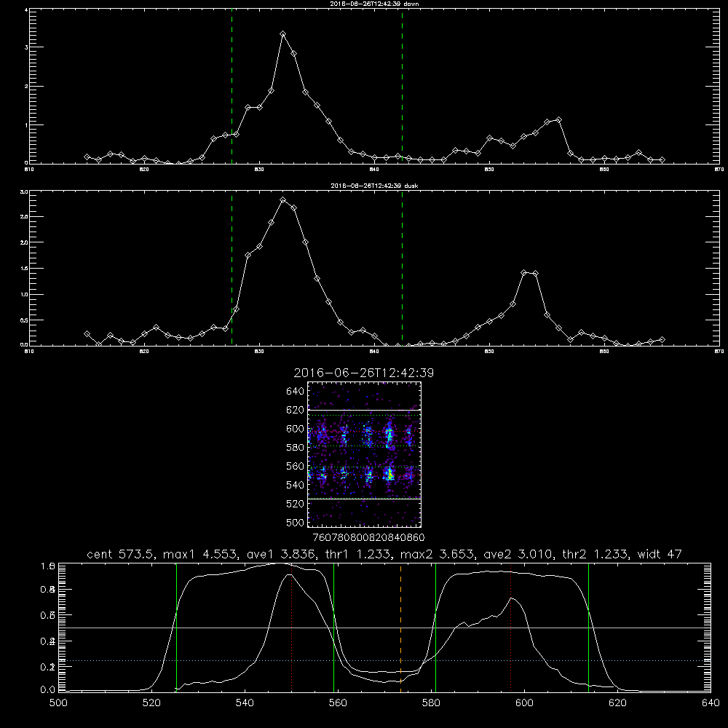Image resolution: width=728 pixels, height=728 pixels.
Task: Click the spectrogram y-axis label 580
Action: [x=295, y=448]
